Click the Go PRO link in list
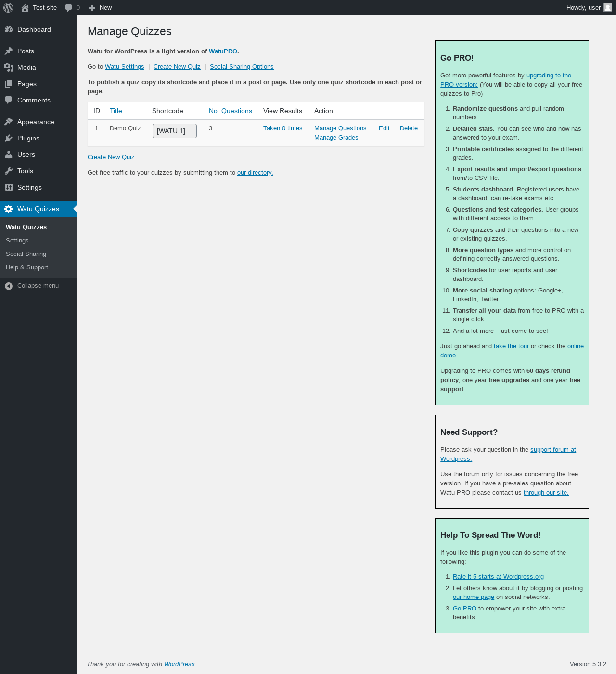This screenshot has width=616, height=674. (x=464, y=608)
